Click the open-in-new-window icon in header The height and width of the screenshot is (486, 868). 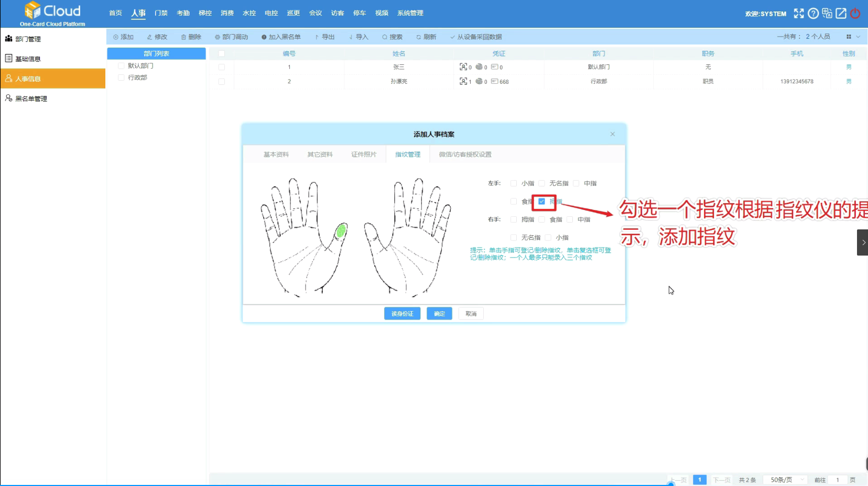point(841,14)
